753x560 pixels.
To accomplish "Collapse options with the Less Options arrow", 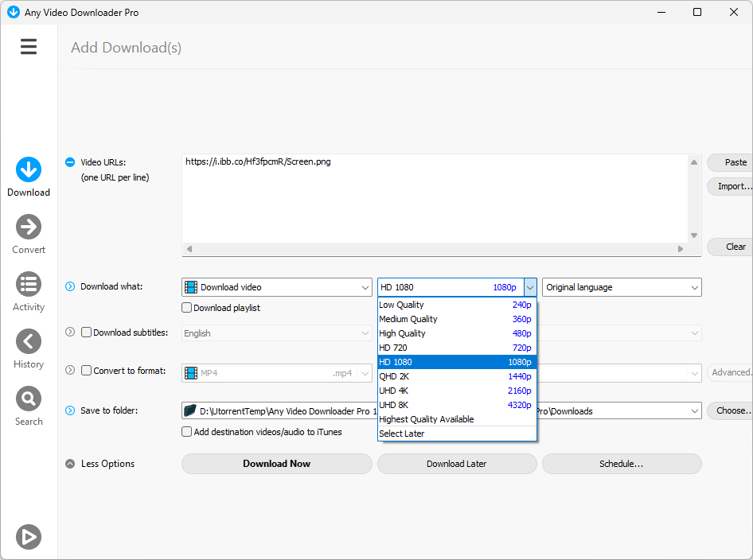I will pyautogui.click(x=70, y=464).
